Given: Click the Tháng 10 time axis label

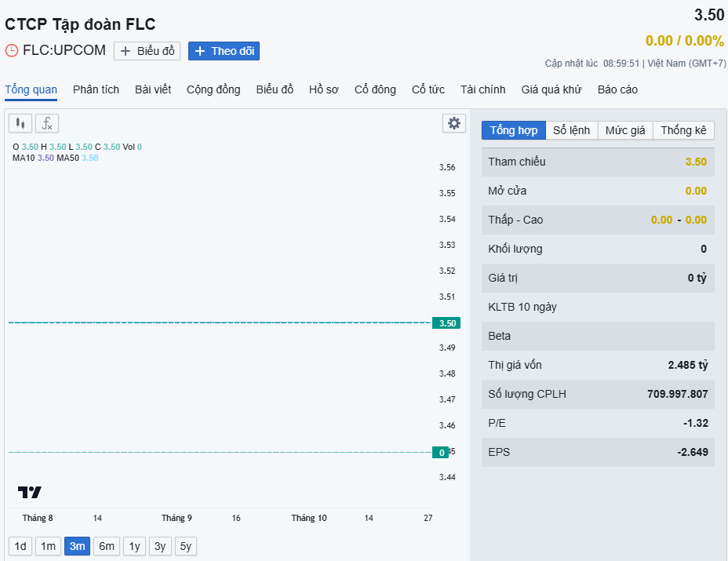Looking at the screenshot, I should (309, 518).
